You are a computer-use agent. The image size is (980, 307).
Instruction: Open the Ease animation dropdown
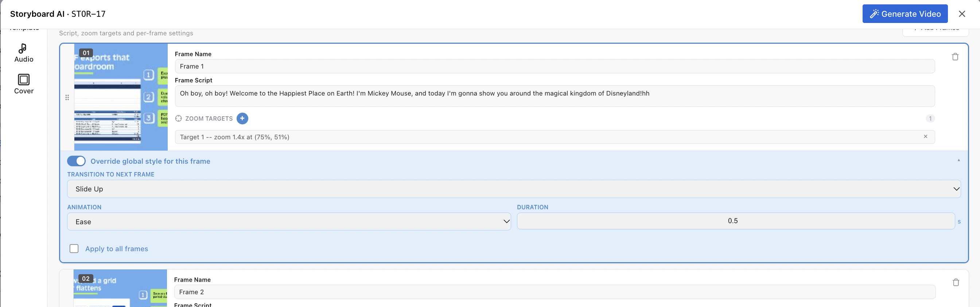(x=289, y=221)
